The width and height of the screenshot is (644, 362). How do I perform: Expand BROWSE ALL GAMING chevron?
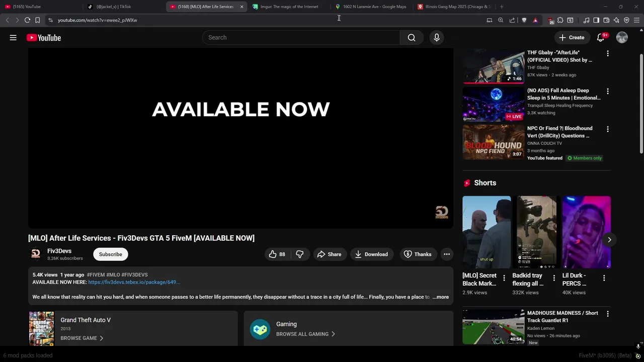pyautogui.click(x=333, y=334)
